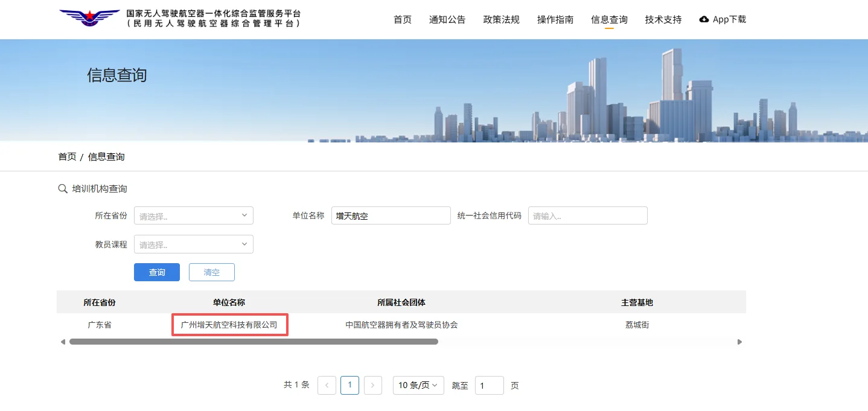
Task: Click the 共 1 条 total count text
Action: 296,385
